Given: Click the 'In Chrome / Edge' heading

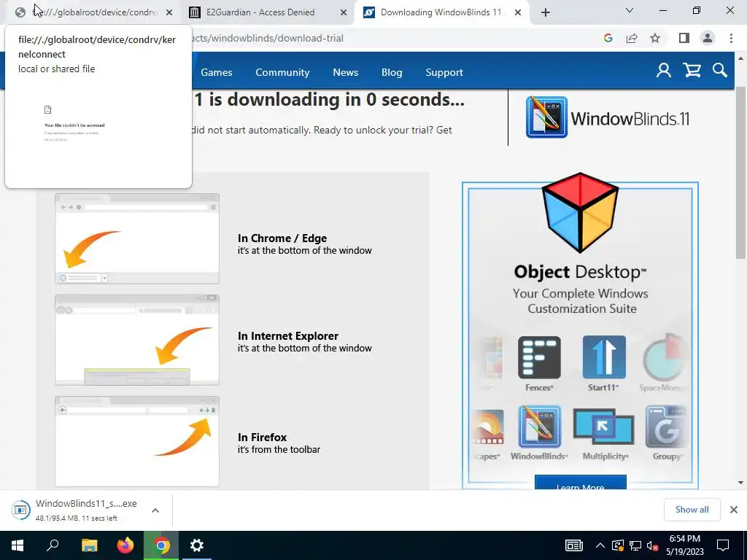Looking at the screenshot, I should click(282, 238).
